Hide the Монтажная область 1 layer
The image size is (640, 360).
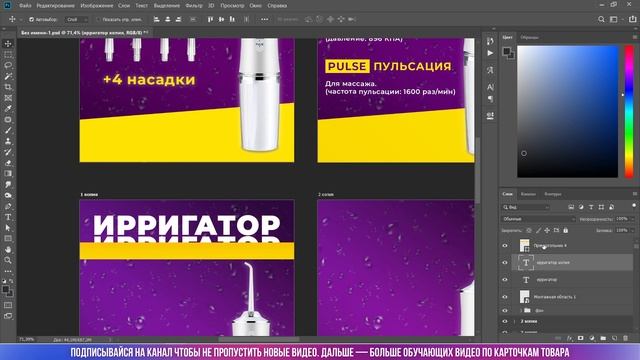coord(505,297)
